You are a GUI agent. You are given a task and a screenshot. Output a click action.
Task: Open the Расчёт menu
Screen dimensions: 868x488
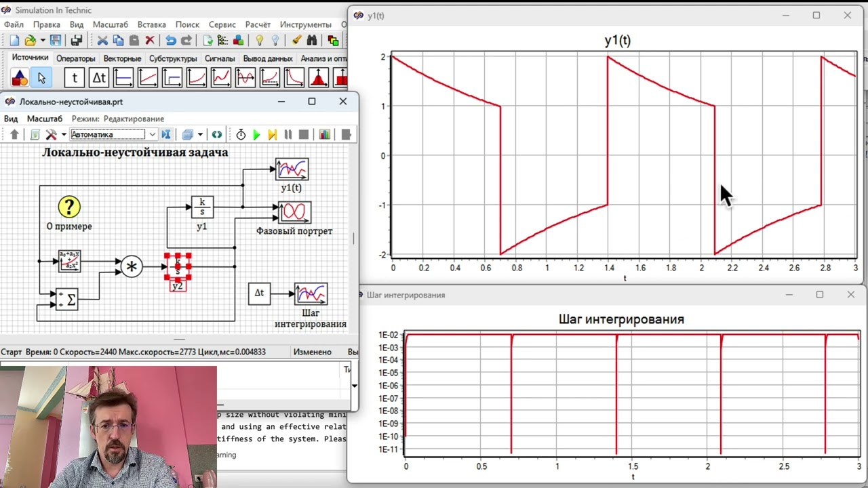coord(258,24)
